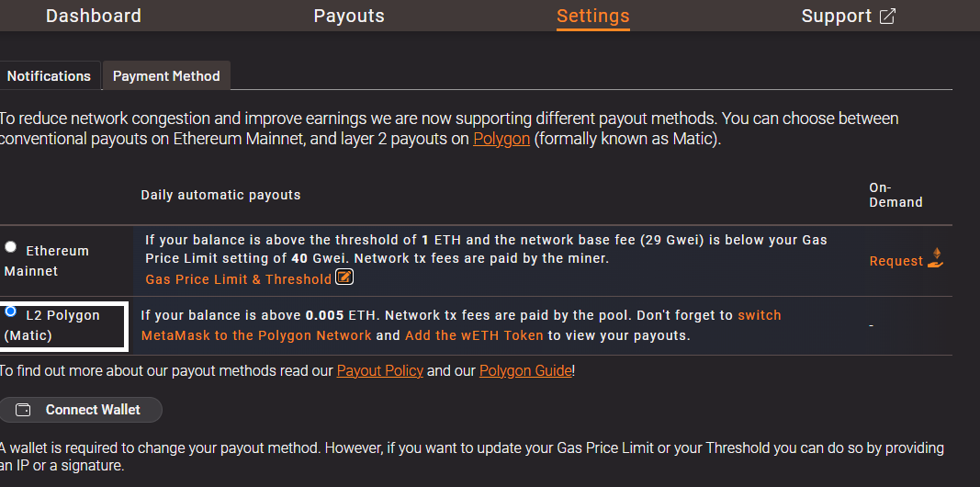Switch to the Payment Method tab
Image resolution: width=980 pixels, height=487 pixels.
point(166,76)
